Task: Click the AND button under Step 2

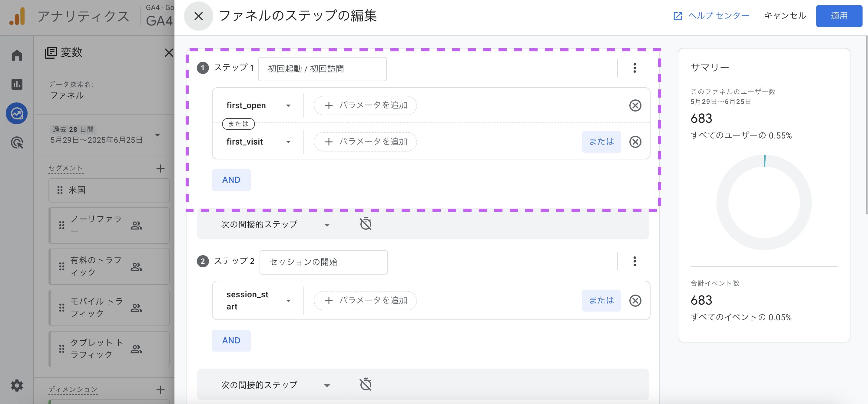Action: pyautogui.click(x=231, y=340)
